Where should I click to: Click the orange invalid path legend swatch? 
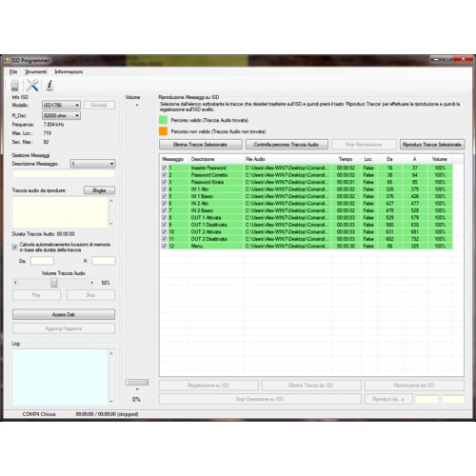(x=163, y=131)
